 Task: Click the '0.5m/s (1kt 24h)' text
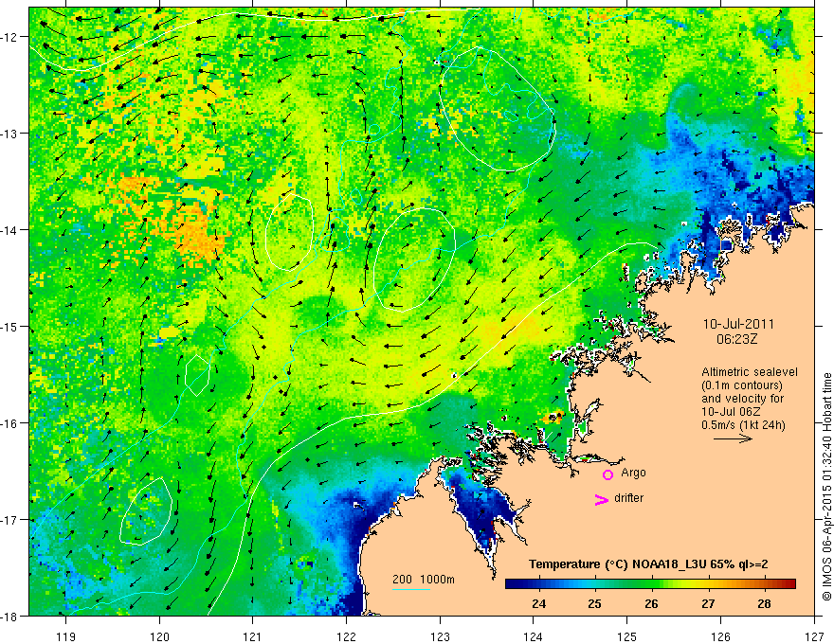pyautogui.click(x=743, y=425)
